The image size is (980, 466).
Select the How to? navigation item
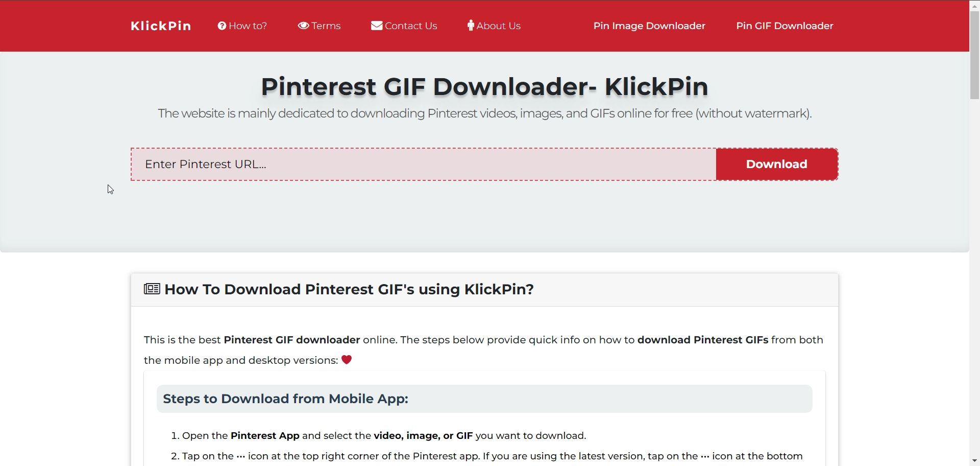[248, 26]
